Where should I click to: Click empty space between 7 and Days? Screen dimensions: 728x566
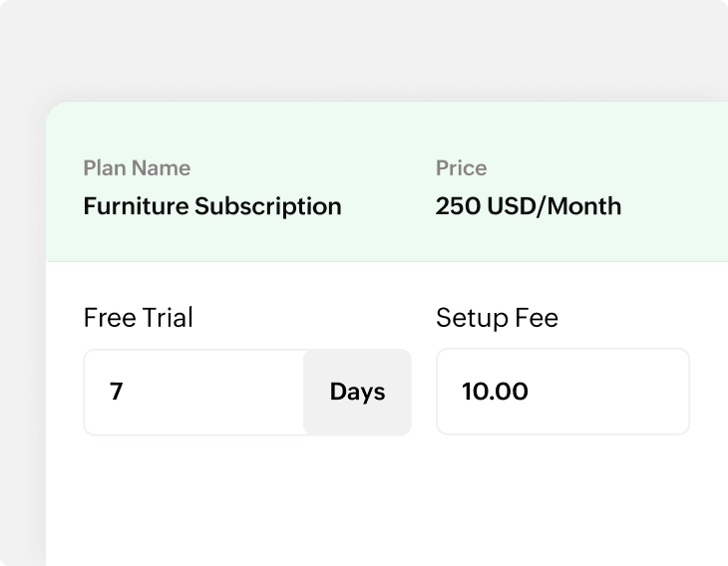pos(219,392)
